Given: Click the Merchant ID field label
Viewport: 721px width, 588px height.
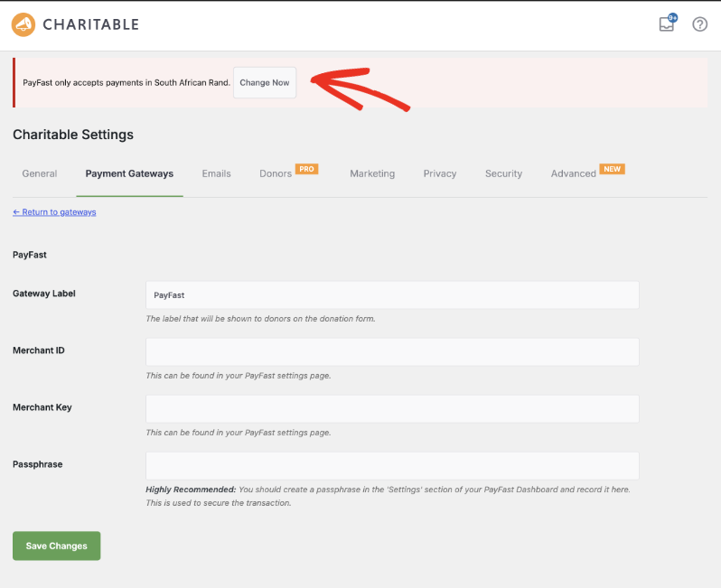Looking at the screenshot, I should point(39,350).
